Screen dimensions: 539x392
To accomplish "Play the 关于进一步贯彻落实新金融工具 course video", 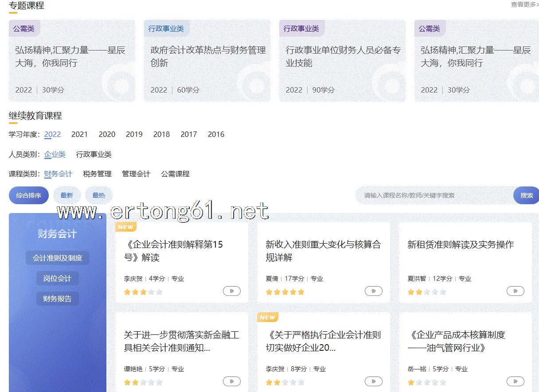I will [231, 381].
